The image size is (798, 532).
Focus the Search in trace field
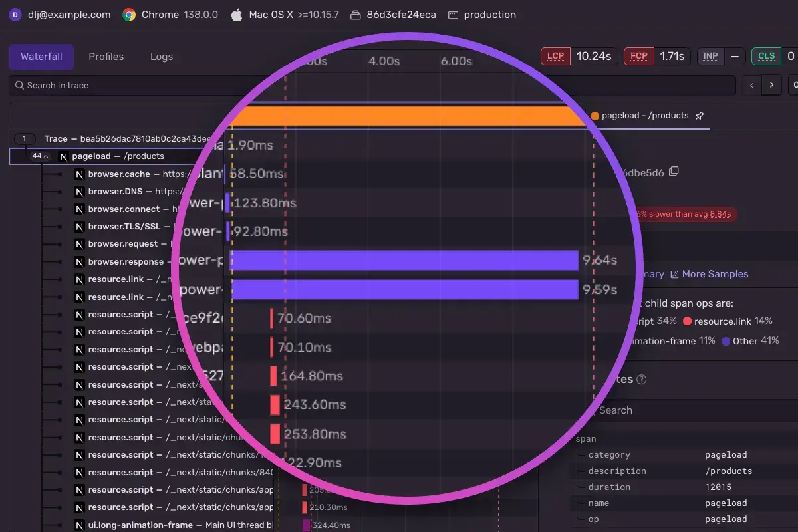[372, 85]
